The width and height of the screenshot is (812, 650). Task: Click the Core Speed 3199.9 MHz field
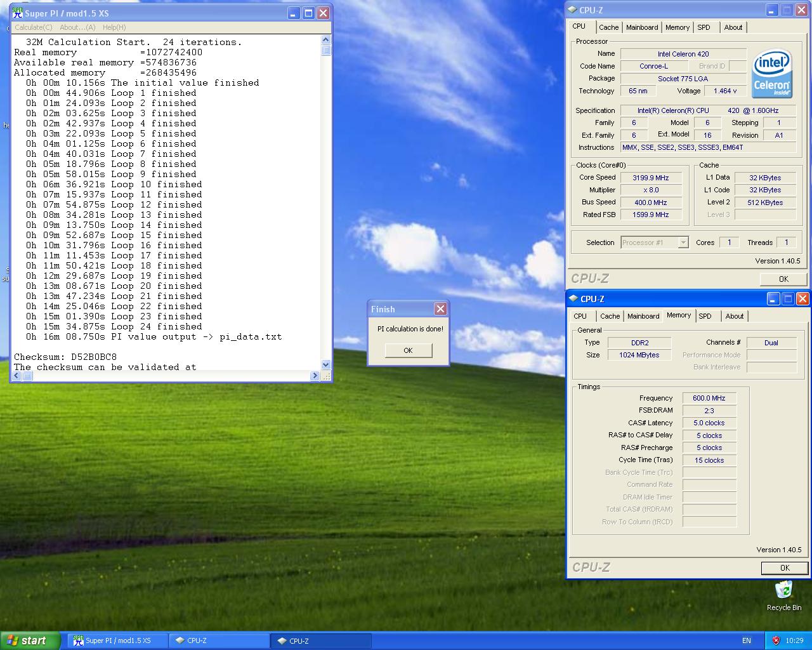651,178
